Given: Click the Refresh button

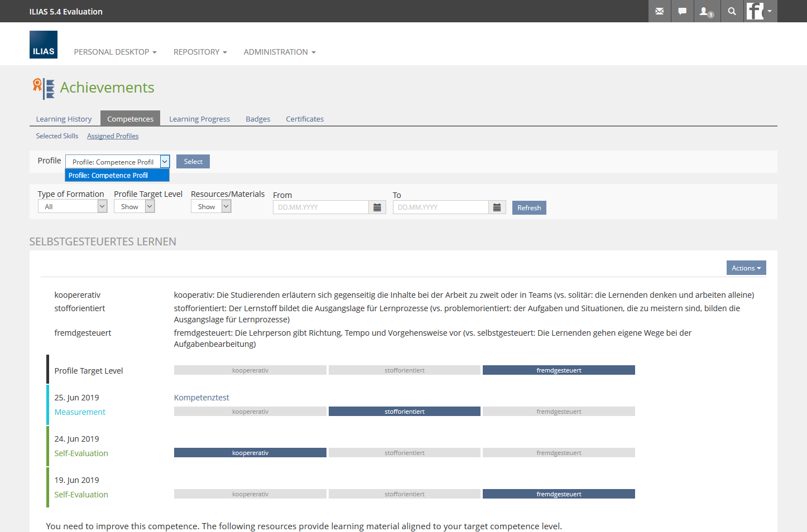Looking at the screenshot, I should click(529, 208).
